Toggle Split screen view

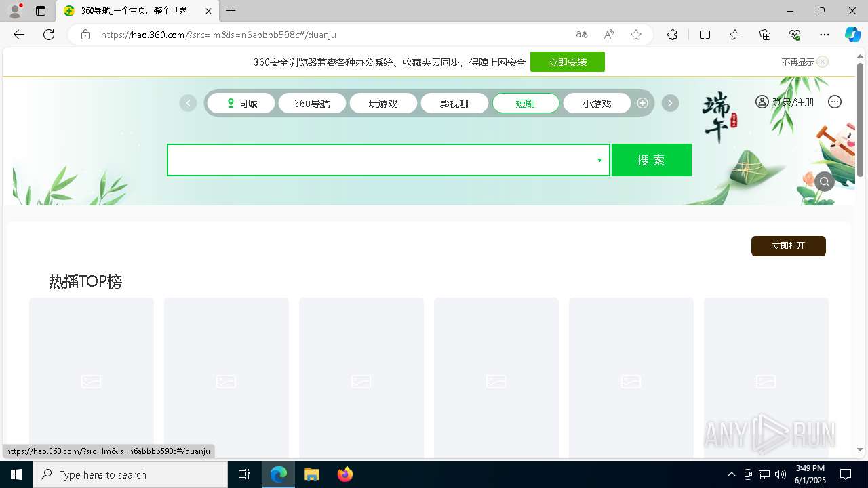pyautogui.click(x=705, y=35)
